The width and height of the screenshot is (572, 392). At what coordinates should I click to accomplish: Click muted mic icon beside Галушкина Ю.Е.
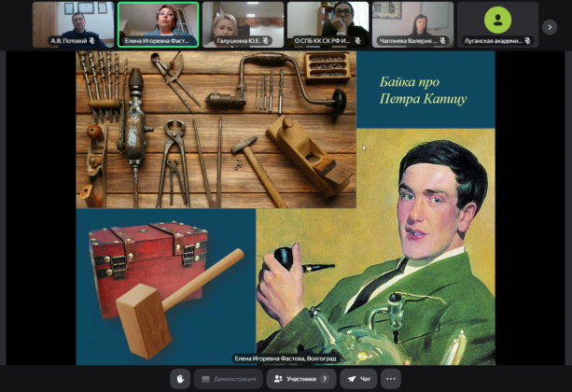point(266,41)
